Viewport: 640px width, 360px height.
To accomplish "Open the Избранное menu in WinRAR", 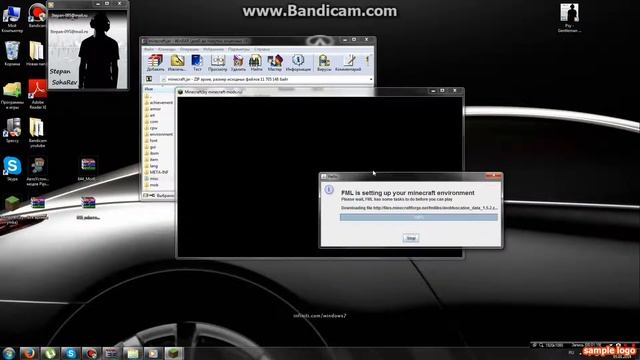I will coord(213,49).
